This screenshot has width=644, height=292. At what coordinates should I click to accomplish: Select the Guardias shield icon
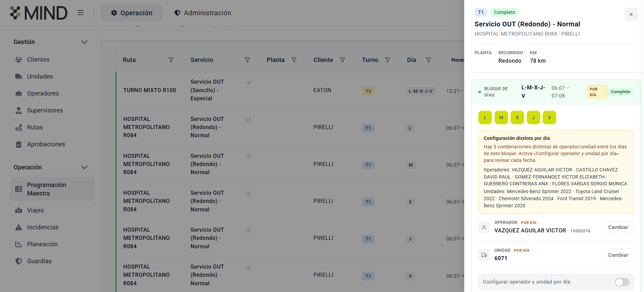click(19, 261)
